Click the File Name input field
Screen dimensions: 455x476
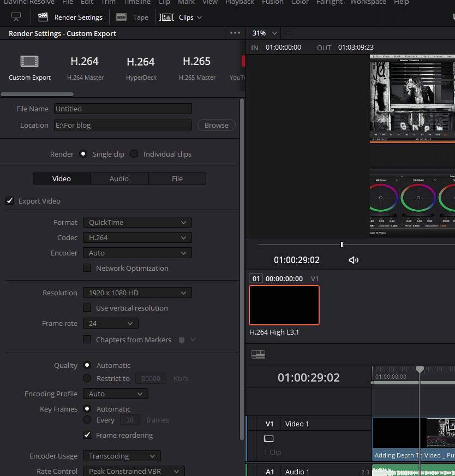pos(123,109)
